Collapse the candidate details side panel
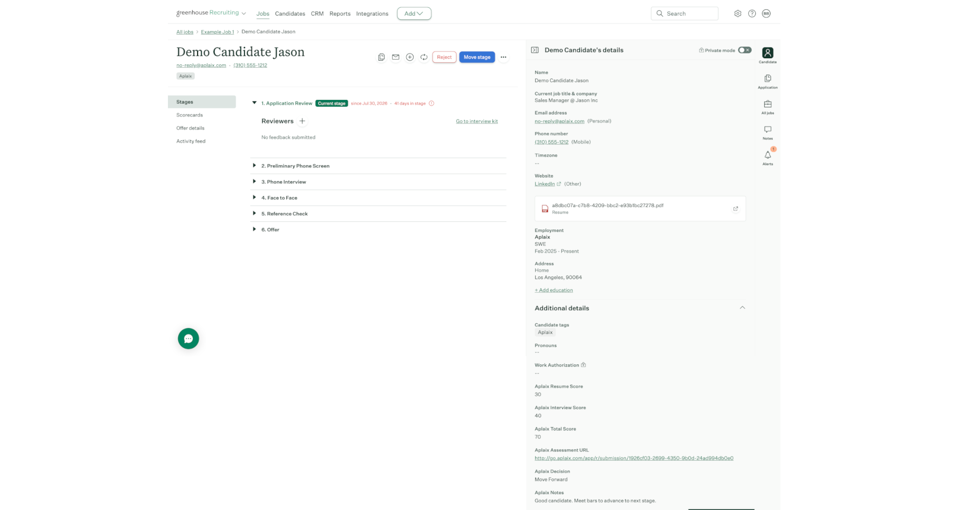980x510 pixels. pos(535,50)
